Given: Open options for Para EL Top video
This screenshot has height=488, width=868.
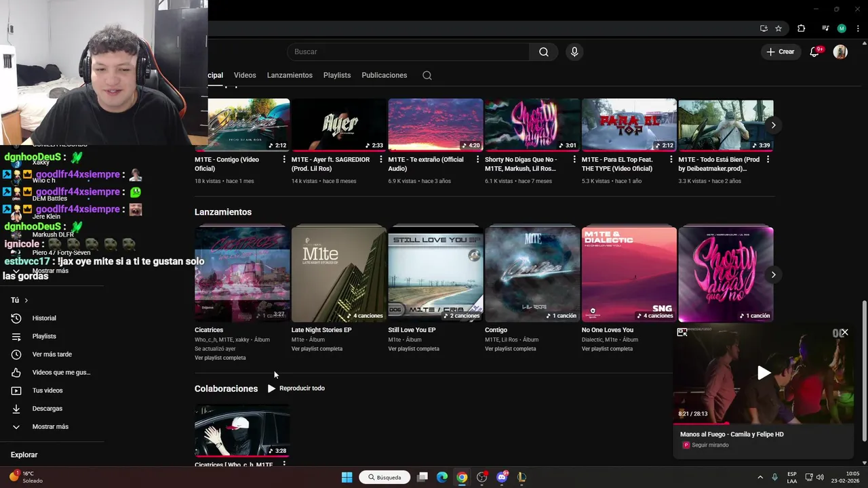Looking at the screenshot, I should click(x=671, y=160).
